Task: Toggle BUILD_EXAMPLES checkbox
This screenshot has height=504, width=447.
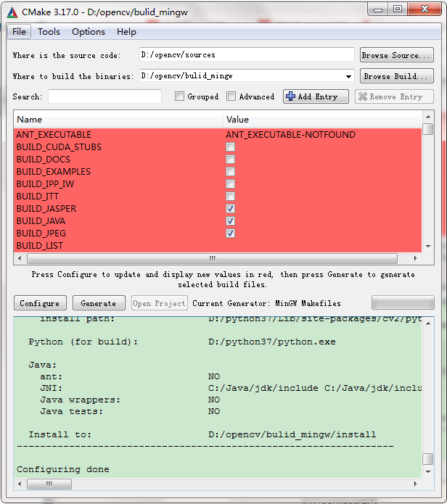Action: [230, 171]
